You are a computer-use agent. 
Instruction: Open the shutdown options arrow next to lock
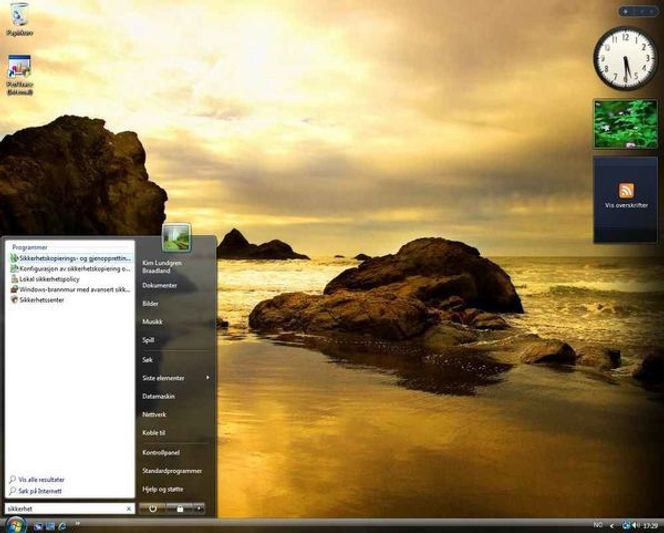[x=199, y=508]
